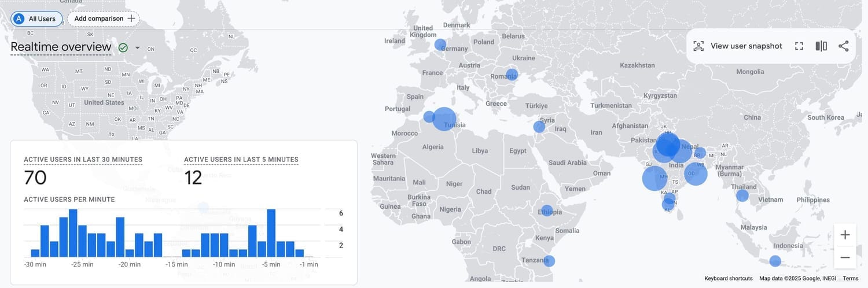Click the user bubble over Romania
Viewport: 868px width, 288px height.
tap(512, 75)
